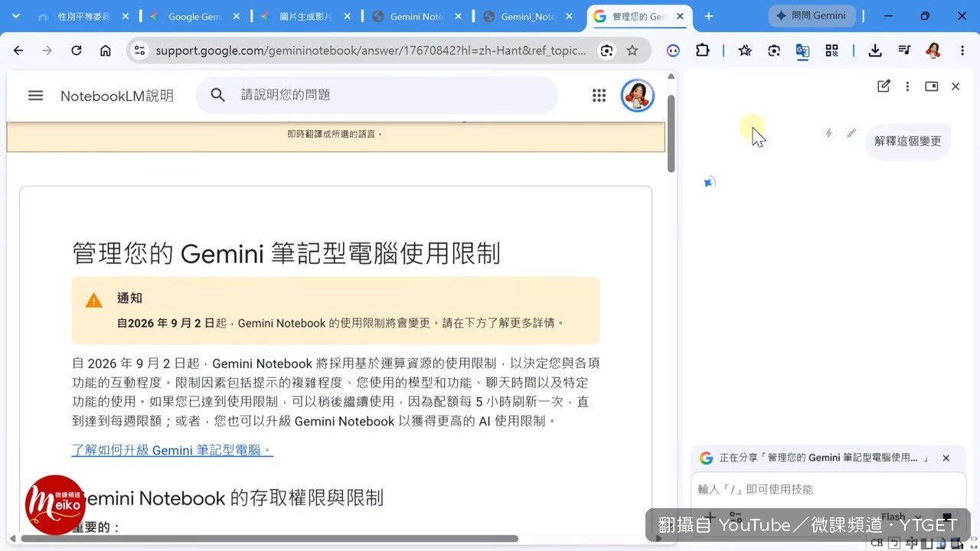The image size is (980, 551).
Task: Switch to the 性別平等委員 tab
Action: click(x=83, y=16)
